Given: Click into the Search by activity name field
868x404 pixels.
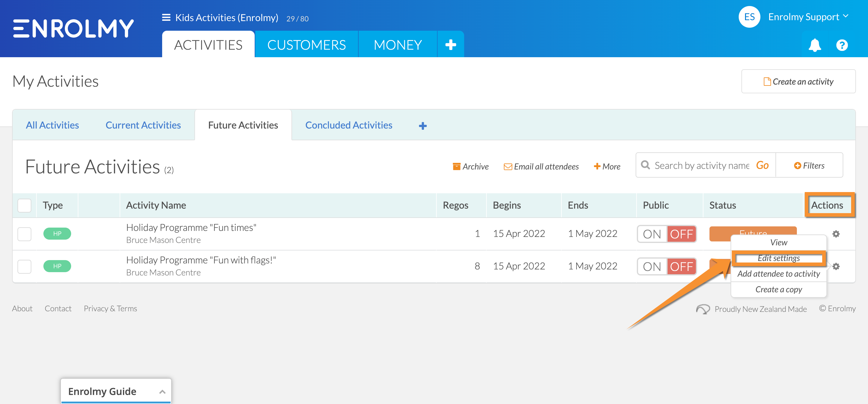Looking at the screenshot, I should [702, 165].
